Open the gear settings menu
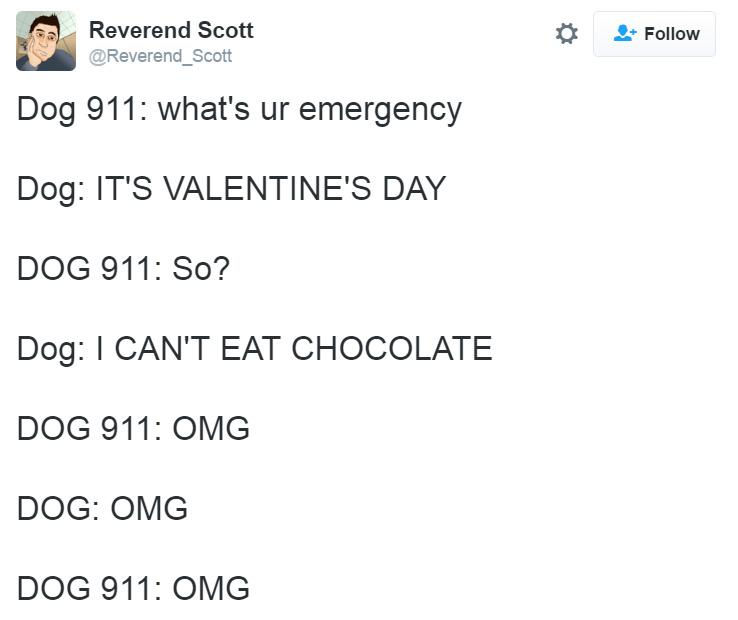Viewport: 738px width, 620px height. pyautogui.click(x=566, y=34)
